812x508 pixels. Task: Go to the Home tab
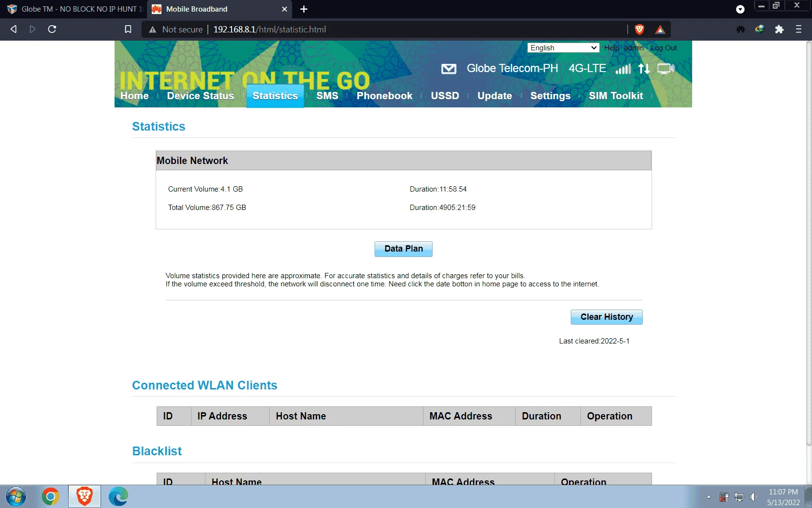click(x=134, y=96)
